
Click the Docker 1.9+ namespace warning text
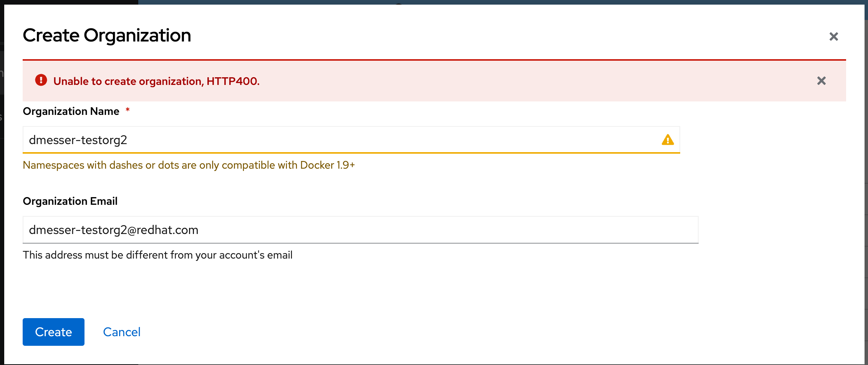[x=189, y=165]
